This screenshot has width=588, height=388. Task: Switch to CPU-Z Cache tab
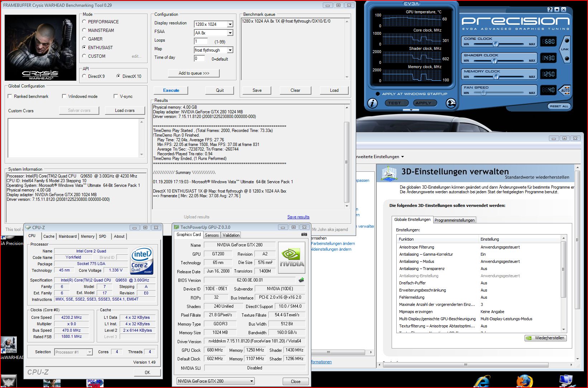coord(49,236)
